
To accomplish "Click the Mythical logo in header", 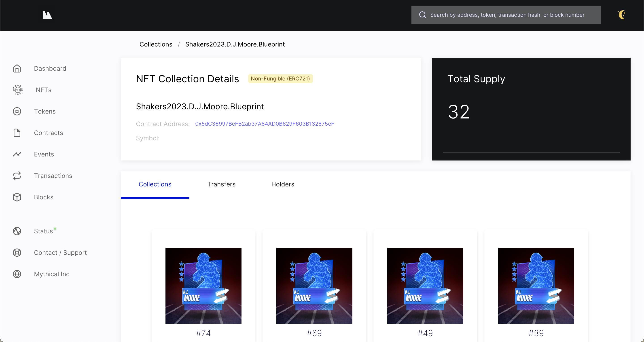I will 47,15.
